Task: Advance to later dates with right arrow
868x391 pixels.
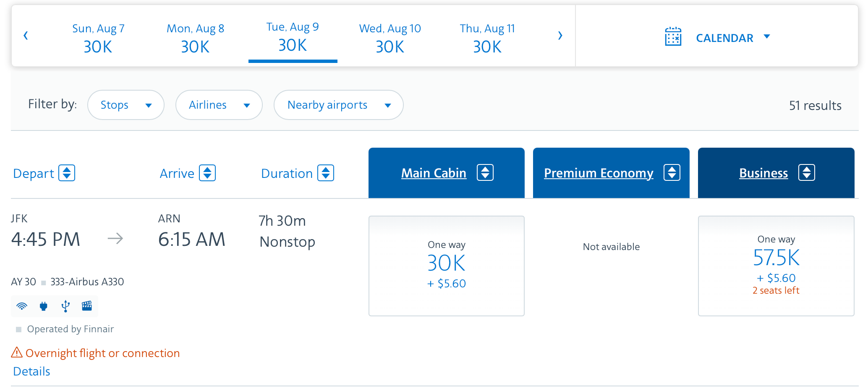Action: click(x=560, y=36)
